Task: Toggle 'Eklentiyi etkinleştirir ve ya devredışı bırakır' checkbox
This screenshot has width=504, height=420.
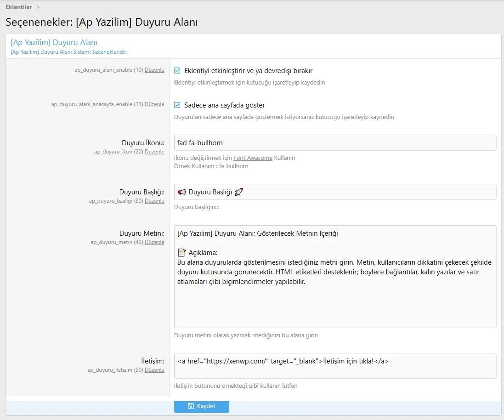Action: 177,71
